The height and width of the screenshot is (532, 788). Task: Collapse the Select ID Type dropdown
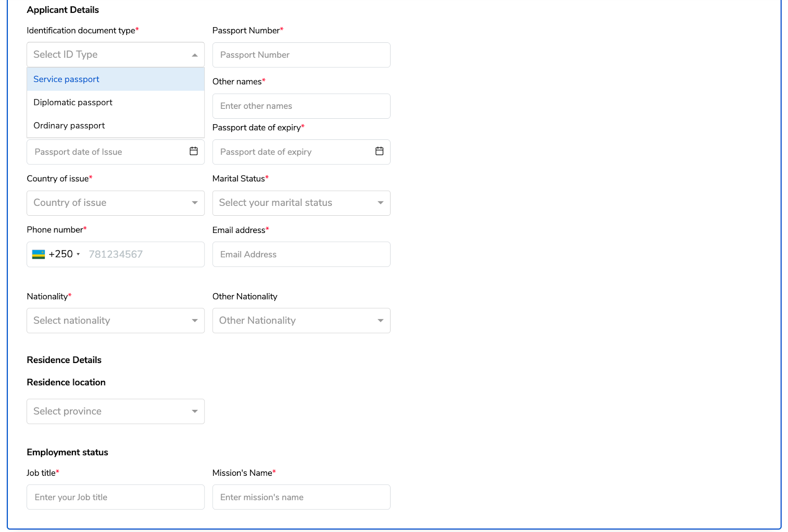195,55
